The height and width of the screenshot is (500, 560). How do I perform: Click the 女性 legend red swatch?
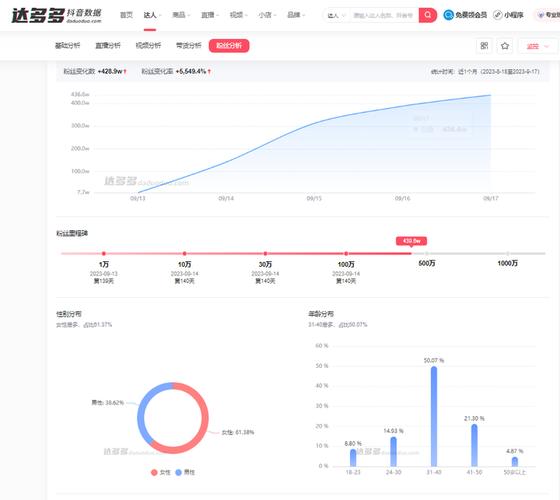[154, 472]
